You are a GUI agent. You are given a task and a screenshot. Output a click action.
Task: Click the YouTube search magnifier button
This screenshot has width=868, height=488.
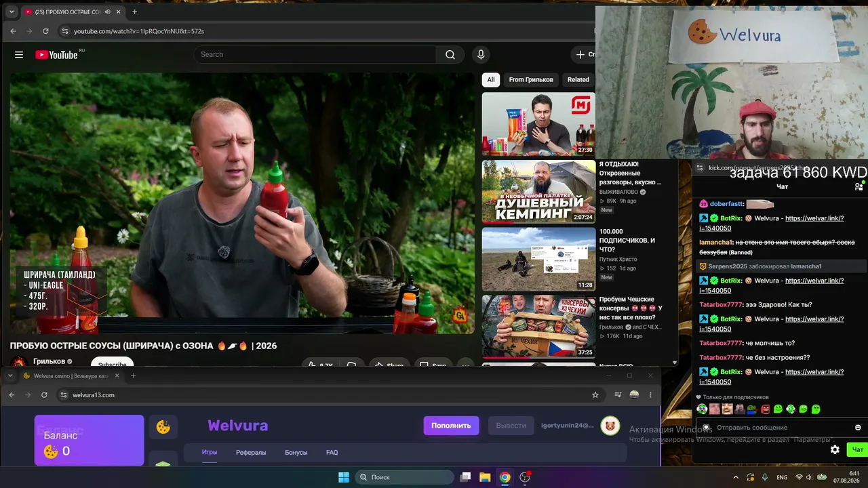point(450,55)
